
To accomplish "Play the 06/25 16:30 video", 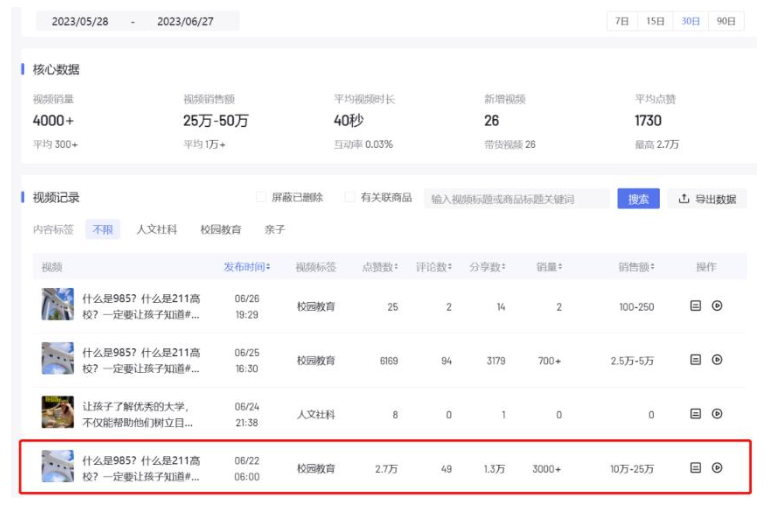I will (x=717, y=360).
